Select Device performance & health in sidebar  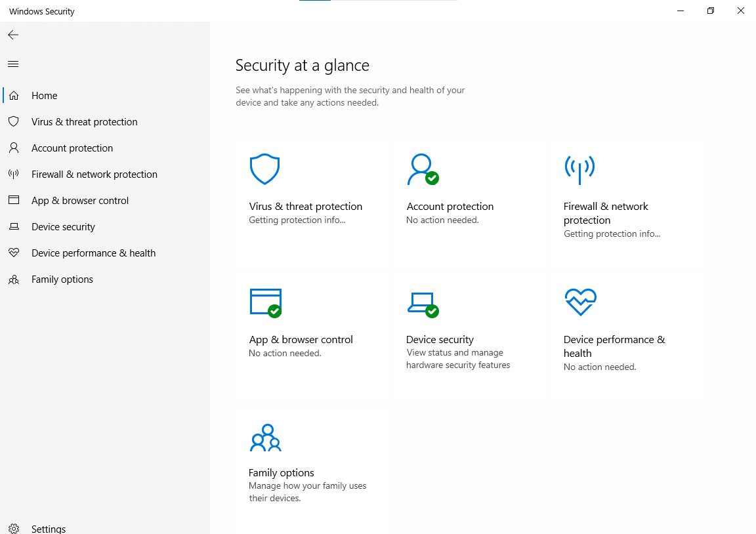click(94, 253)
